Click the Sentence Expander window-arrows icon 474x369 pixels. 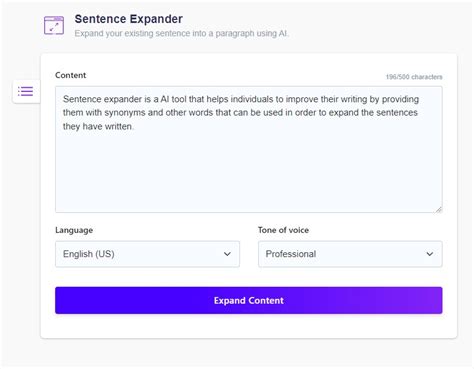(54, 25)
